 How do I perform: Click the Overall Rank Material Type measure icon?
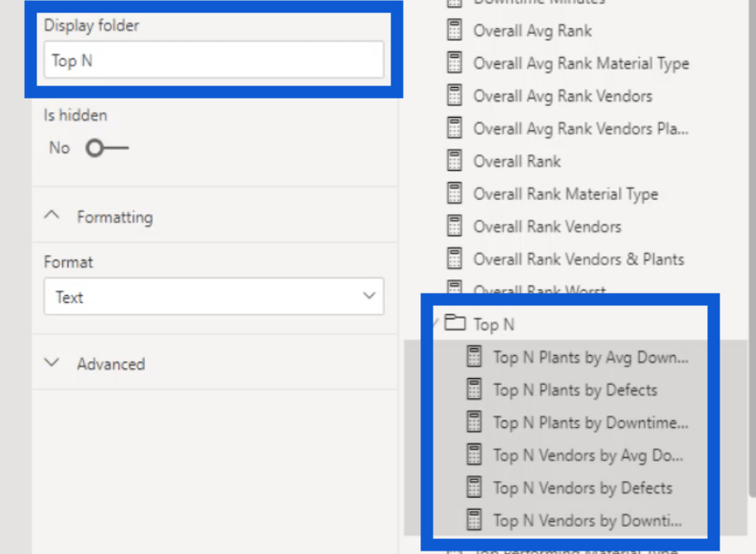454,193
